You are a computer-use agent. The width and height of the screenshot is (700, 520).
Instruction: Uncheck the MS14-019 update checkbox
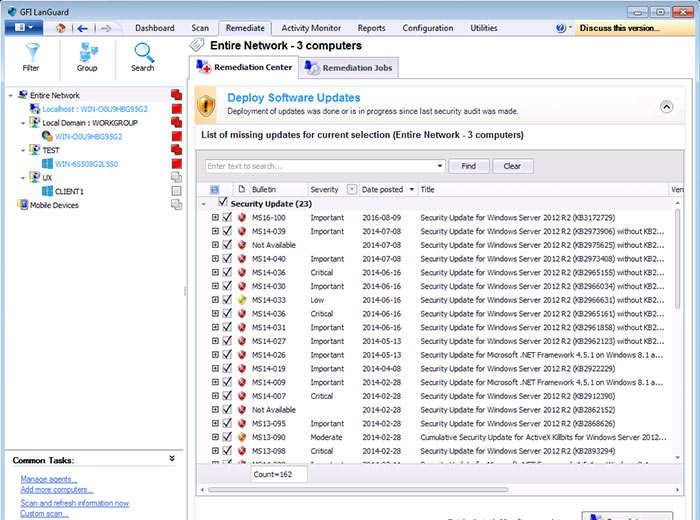pos(227,368)
